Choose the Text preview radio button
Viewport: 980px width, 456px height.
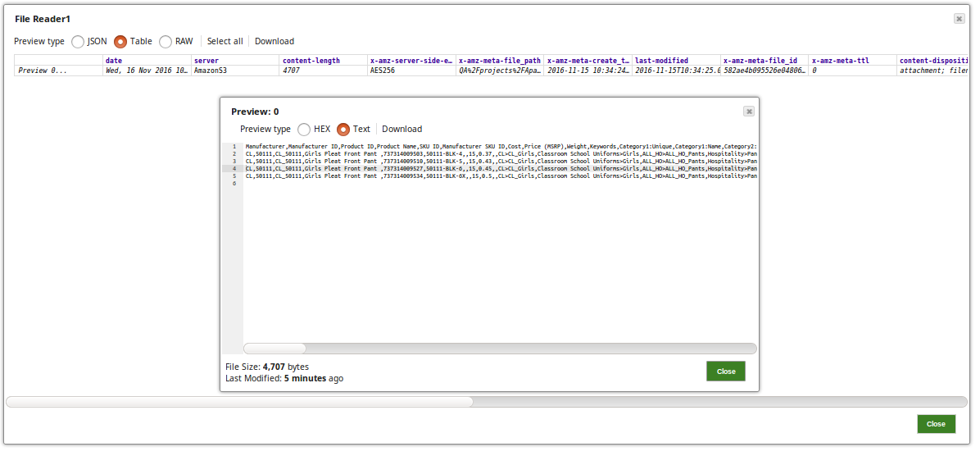coord(343,130)
